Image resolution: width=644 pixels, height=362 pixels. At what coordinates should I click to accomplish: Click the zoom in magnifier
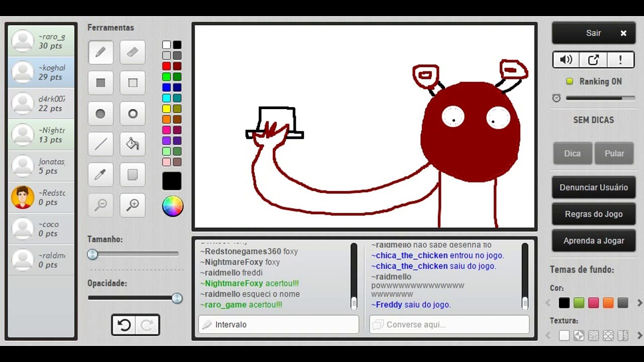coord(133,205)
